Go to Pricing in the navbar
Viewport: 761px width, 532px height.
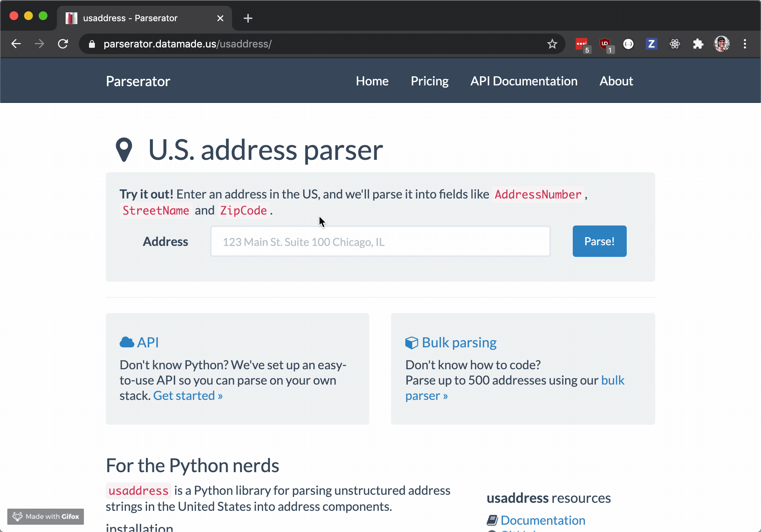(x=429, y=81)
